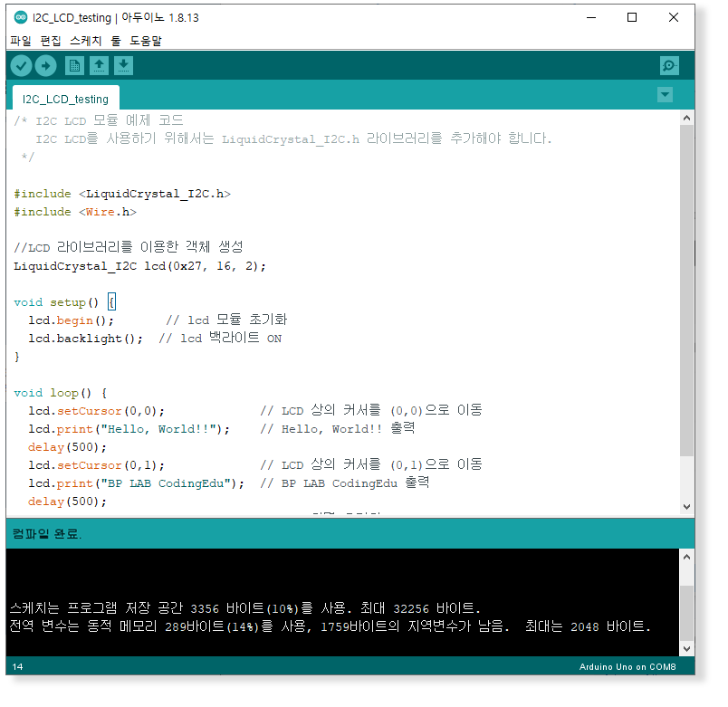This screenshot has width=728, height=707.
Task: Click the console line about 289바이트 dynamic memory
Action: click(x=330, y=626)
